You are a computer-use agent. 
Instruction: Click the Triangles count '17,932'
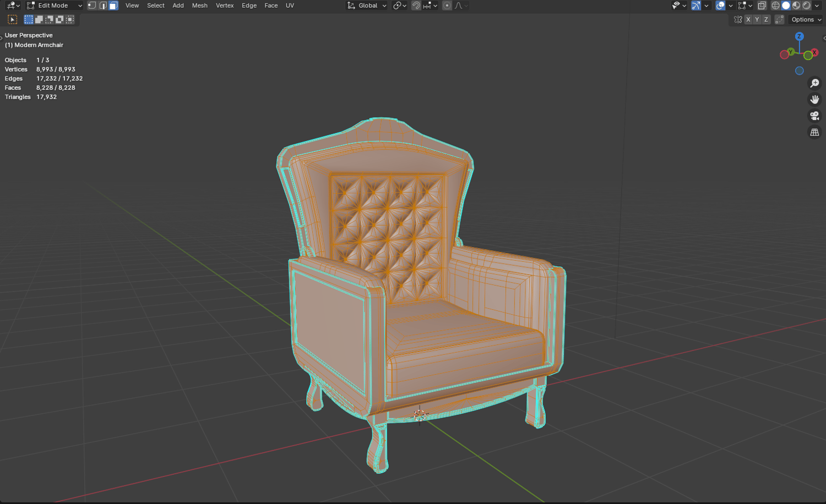(x=46, y=97)
